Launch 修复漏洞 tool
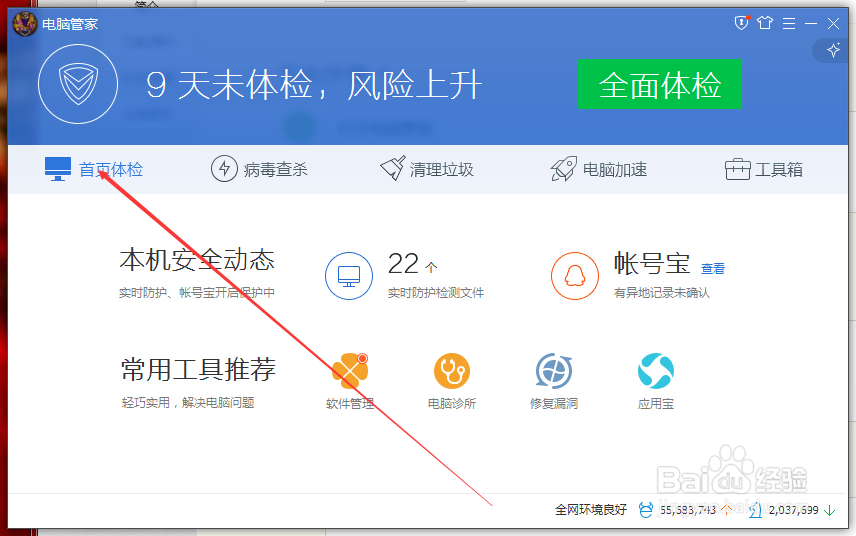Image resolution: width=856 pixels, height=536 pixels. pyautogui.click(x=554, y=381)
